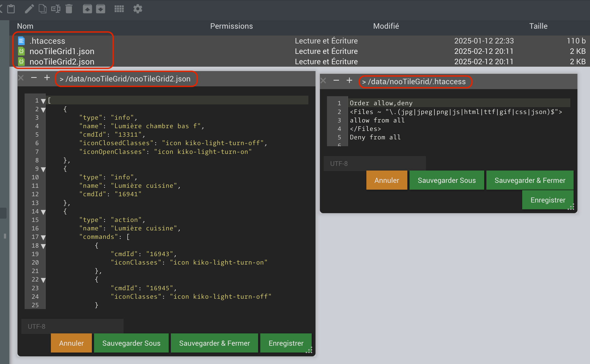Collapse the code fold at line 14
The width and height of the screenshot is (590, 364).
tap(43, 212)
